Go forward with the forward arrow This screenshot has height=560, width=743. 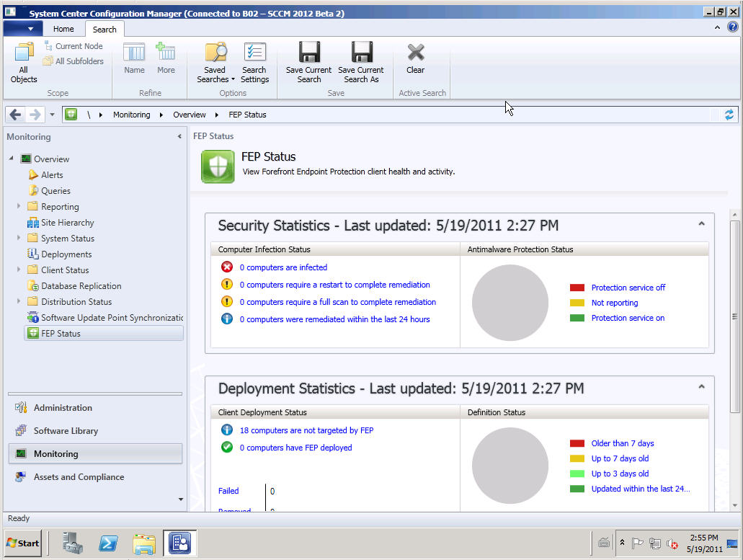pos(35,115)
